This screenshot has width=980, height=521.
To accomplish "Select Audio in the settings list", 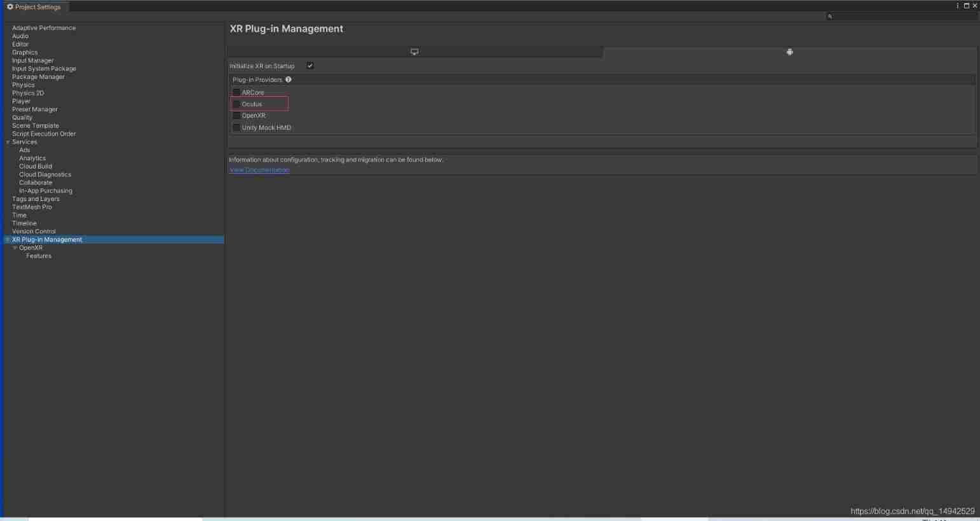I will [x=20, y=36].
